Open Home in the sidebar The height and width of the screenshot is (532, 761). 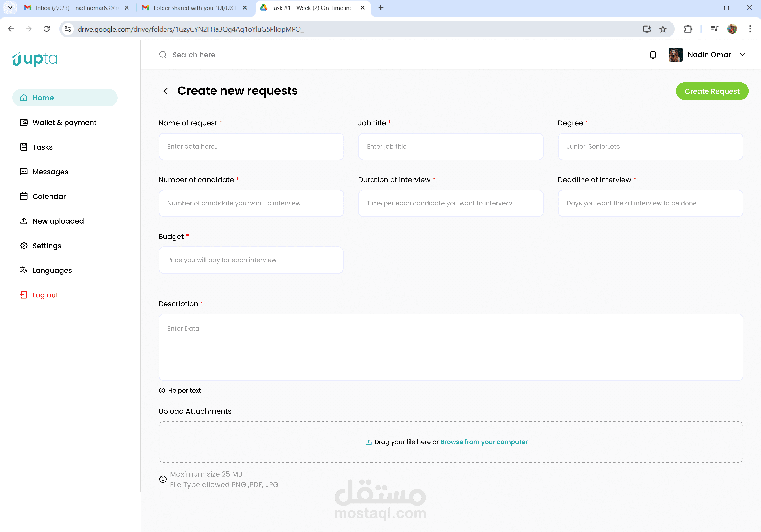click(65, 98)
